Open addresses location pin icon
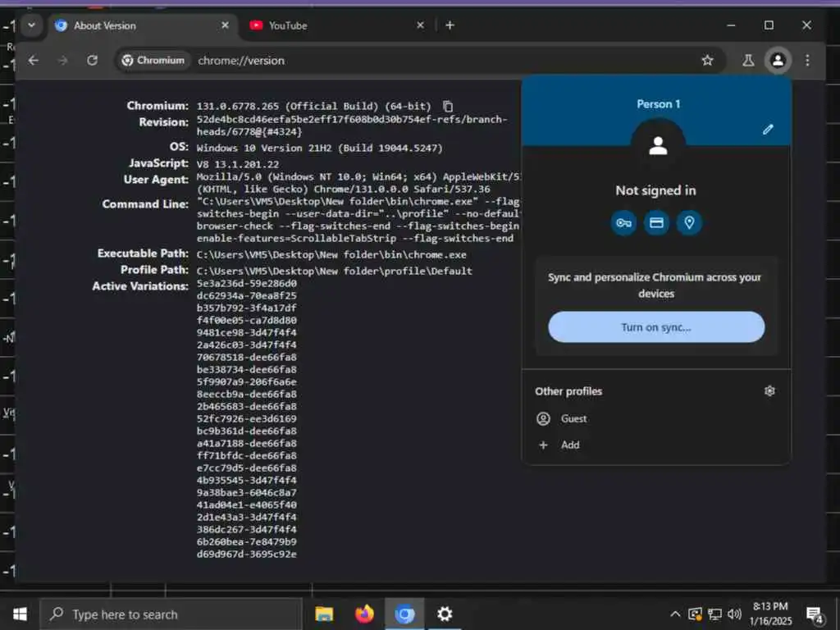Viewport: 840px width, 630px height. coord(689,223)
